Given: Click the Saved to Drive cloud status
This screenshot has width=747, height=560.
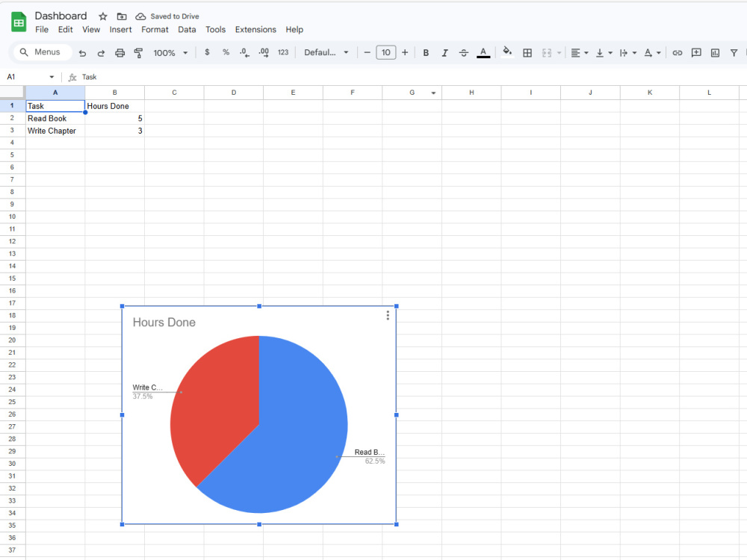Looking at the screenshot, I should (167, 16).
